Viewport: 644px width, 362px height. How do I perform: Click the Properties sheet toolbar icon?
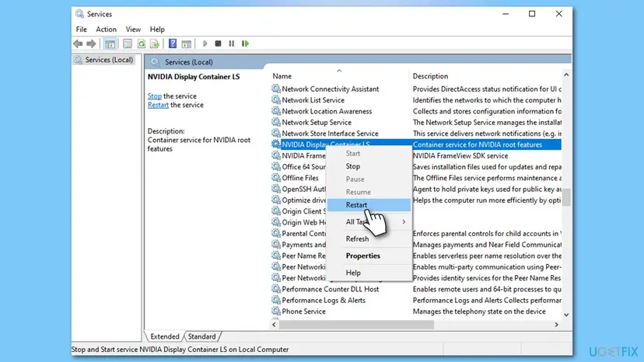(x=128, y=44)
